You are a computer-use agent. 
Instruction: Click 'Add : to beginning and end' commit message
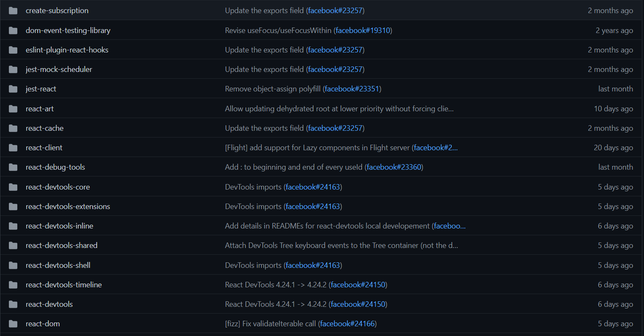(x=294, y=167)
